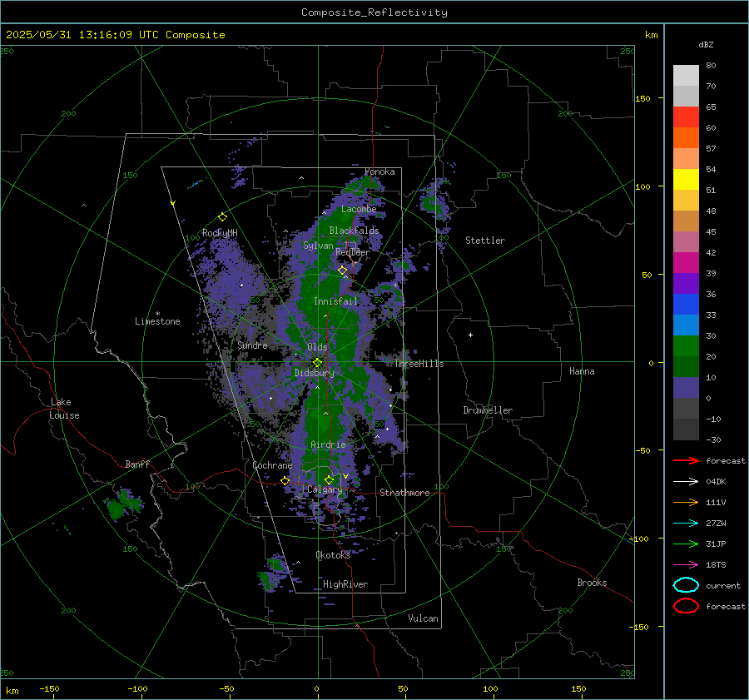
Task: Click the green echo cell near Banff
Action: pyautogui.click(x=123, y=504)
